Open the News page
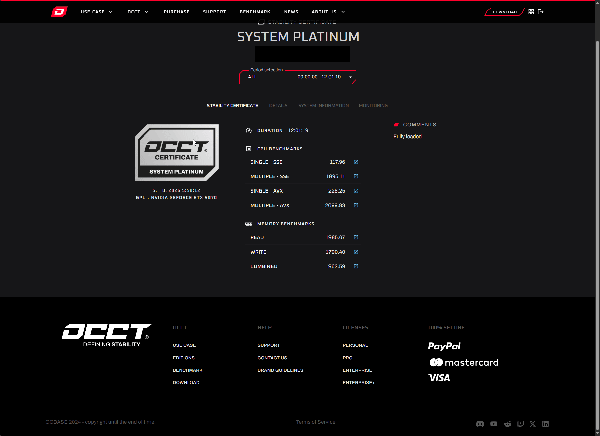The width and height of the screenshot is (600, 436). 291,12
